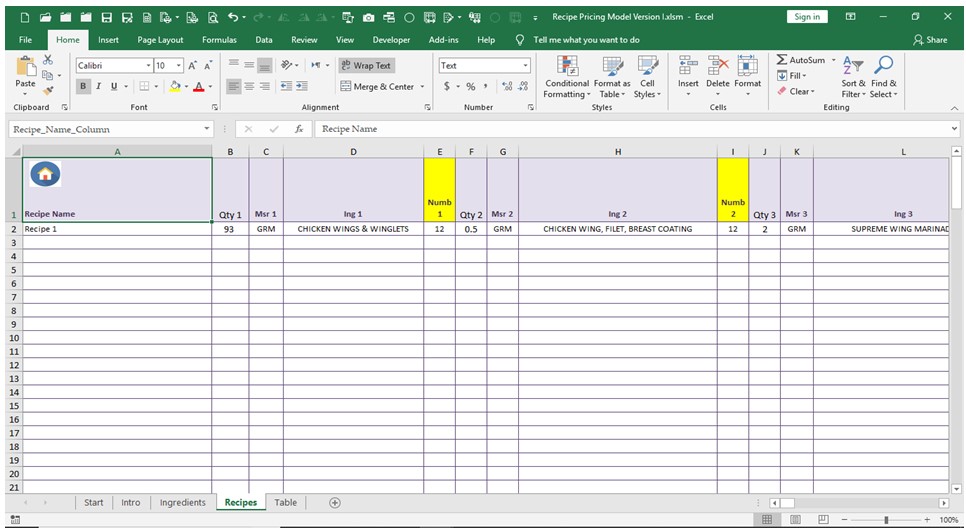Switch to the Developer ribbon tab
This screenshot has height=529, width=966.
[391, 40]
